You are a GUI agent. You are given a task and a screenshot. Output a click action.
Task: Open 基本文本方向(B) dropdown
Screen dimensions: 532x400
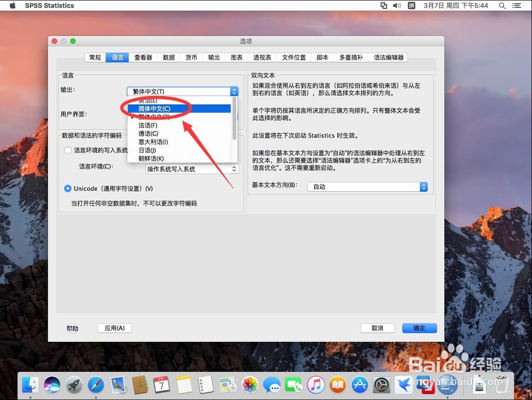coord(368,187)
